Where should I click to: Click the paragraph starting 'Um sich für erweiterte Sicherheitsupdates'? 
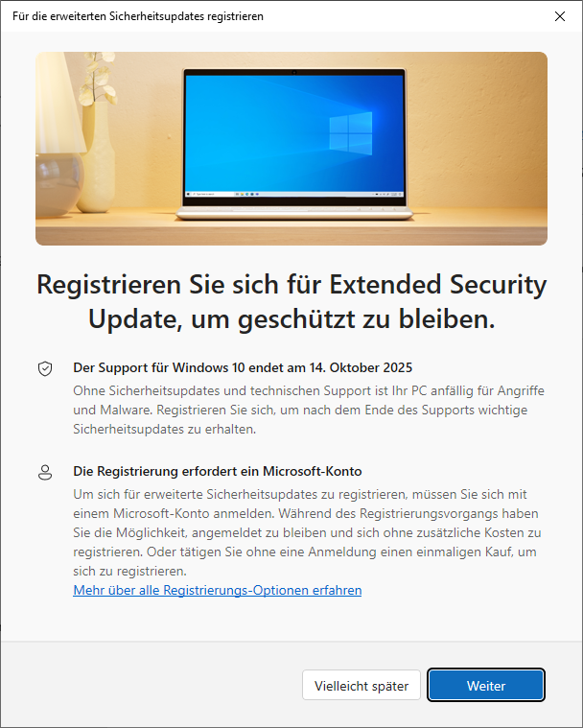pos(307,532)
